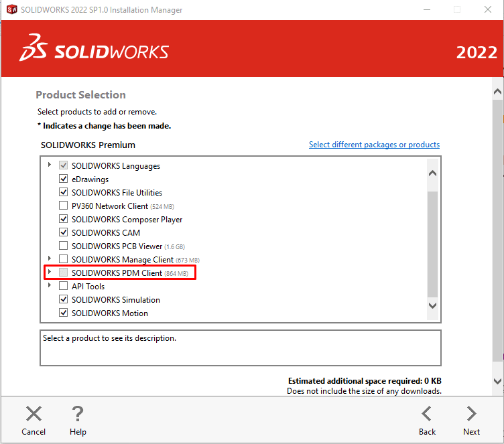Select SOLIDWORKS Composer Player row text
This screenshot has width=504, height=444.
tap(127, 220)
